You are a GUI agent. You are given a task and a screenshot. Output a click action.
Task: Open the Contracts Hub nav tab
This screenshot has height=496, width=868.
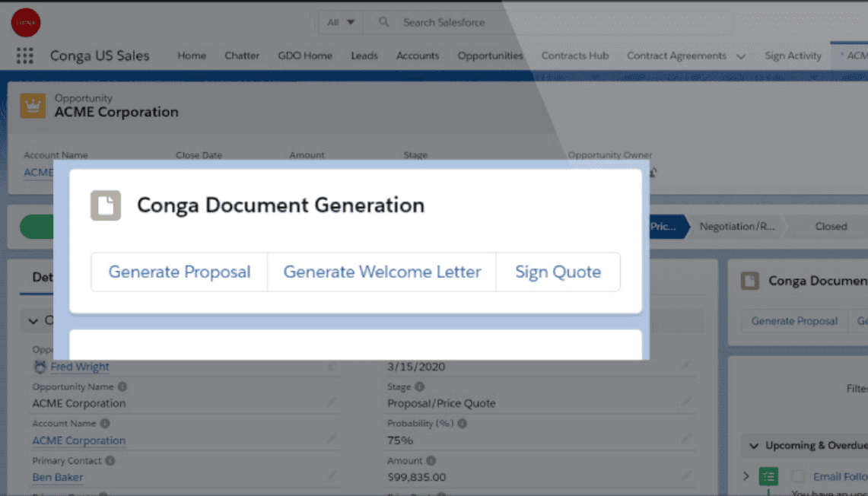[575, 56]
